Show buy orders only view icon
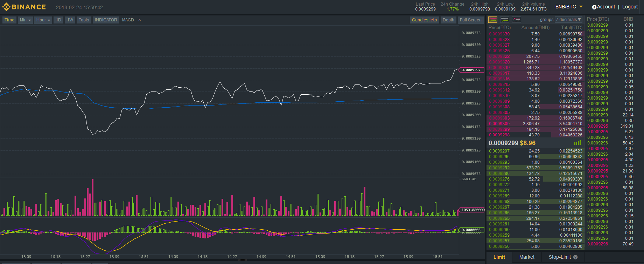The image size is (644, 264). (505, 20)
